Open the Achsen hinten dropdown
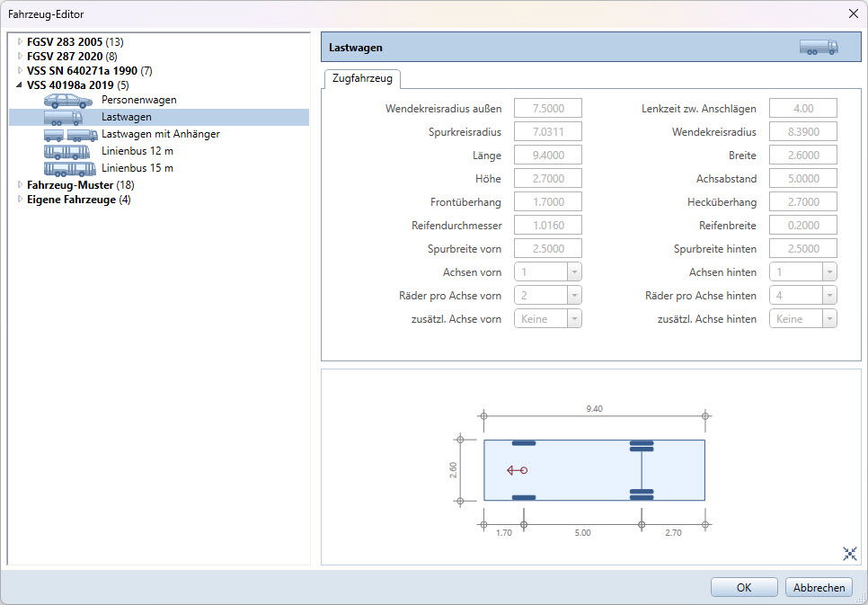This screenshot has width=868, height=605. [829, 272]
